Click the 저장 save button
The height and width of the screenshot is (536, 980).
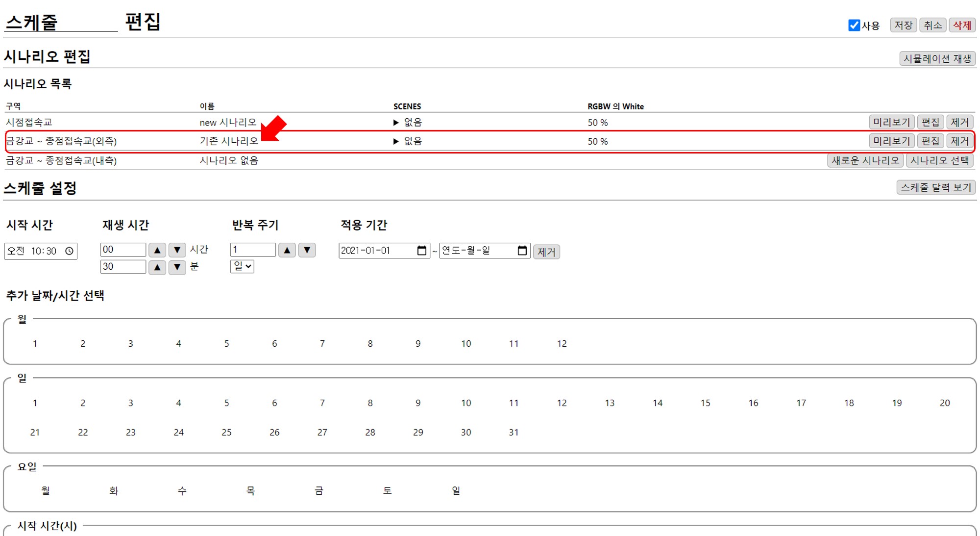click(x=903, y=25)
